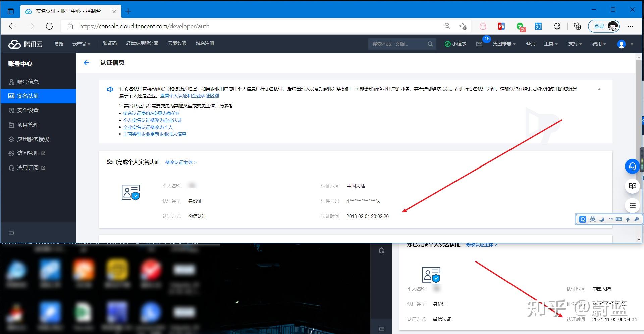Reload the page with the refresh icon
This screenshot has height=334, width=644.
click(49, 26)
